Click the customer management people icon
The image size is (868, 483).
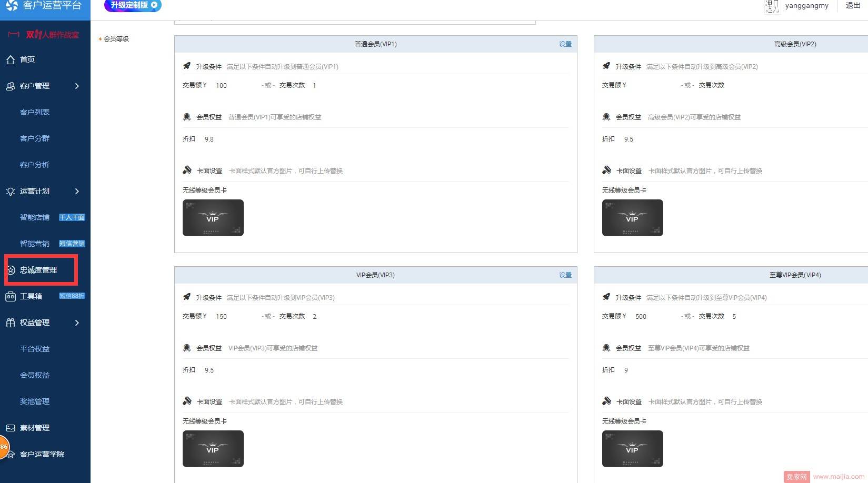point(11,86)
